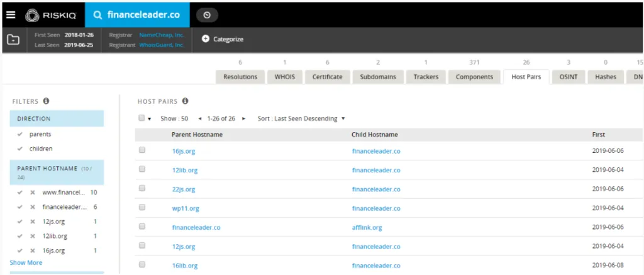Viewport: 644px width, 275px height.
Task: Click the search magnifier icon
Action: [97, 15]
